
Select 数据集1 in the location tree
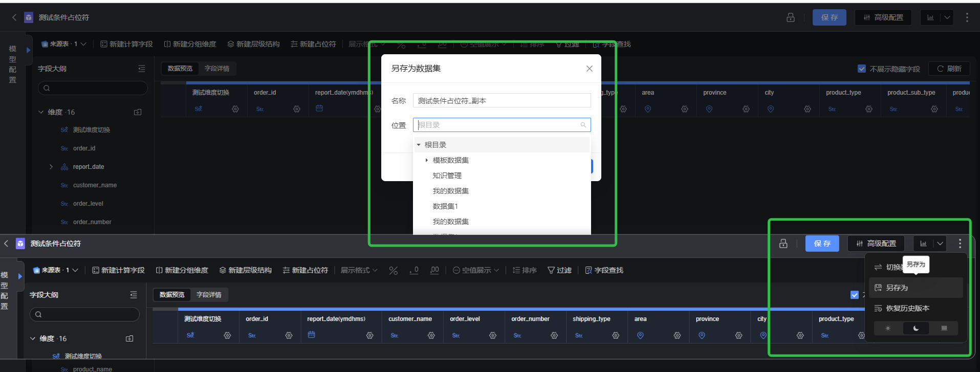[x=445, y=206]
